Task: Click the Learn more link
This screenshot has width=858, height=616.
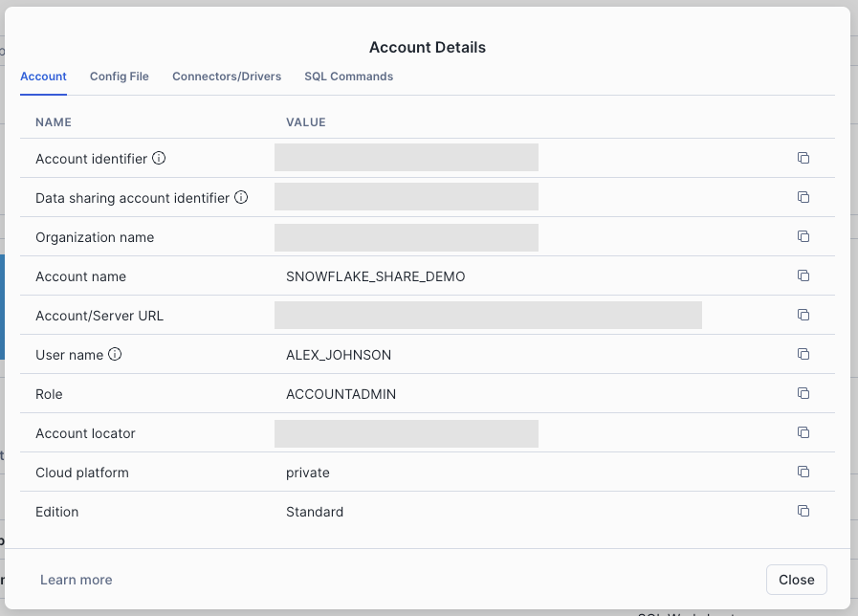Action: tap(76, 580)
